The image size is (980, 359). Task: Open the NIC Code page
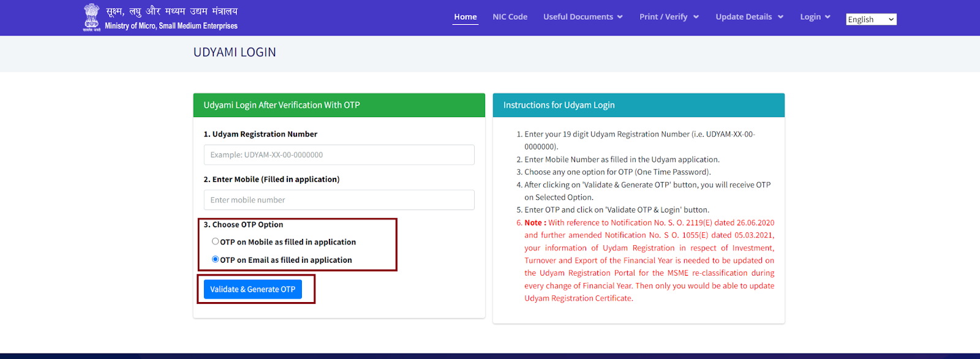point(510,17)
